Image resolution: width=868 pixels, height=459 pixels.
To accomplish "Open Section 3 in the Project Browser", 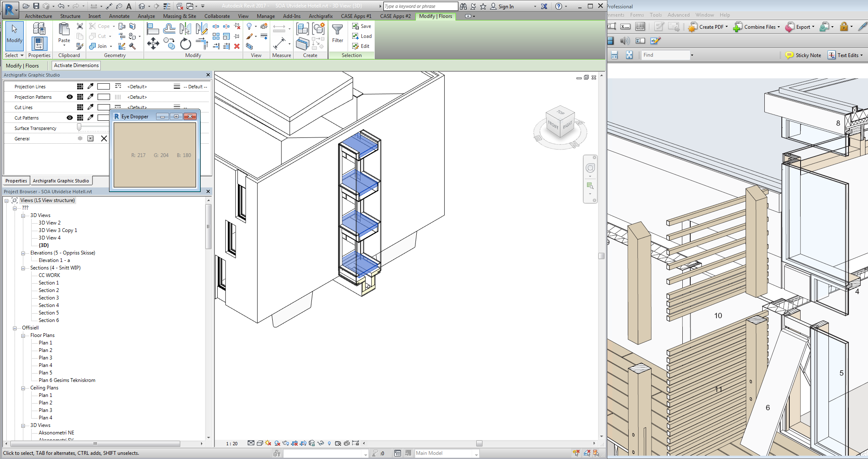I will pos(49,298).
